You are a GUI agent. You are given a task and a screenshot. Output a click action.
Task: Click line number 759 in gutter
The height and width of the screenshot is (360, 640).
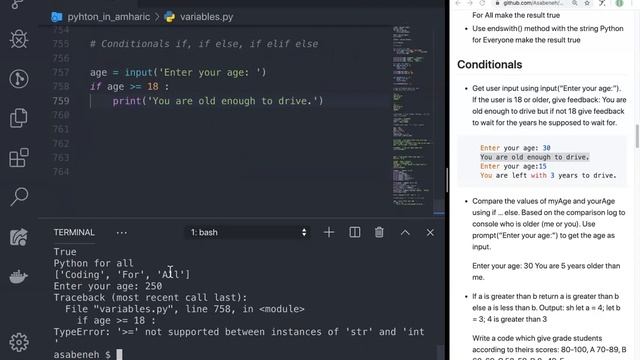pos(61,101)
